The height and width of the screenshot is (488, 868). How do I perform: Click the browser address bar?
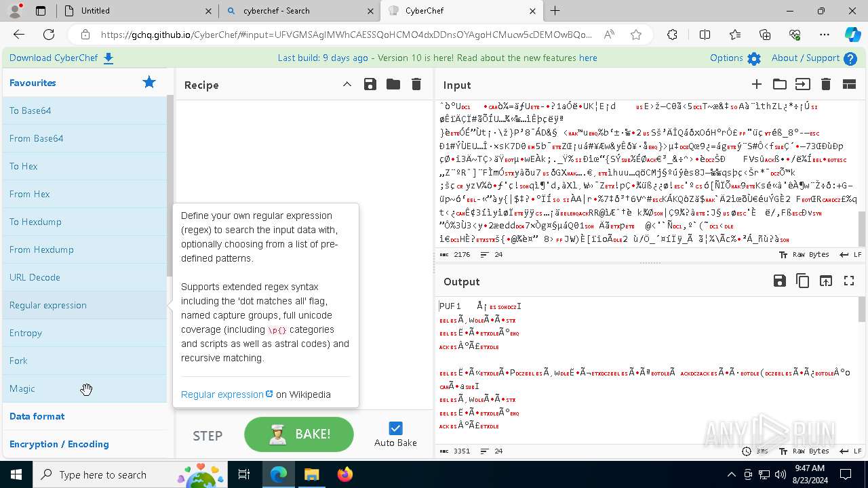tap(346, 35)
